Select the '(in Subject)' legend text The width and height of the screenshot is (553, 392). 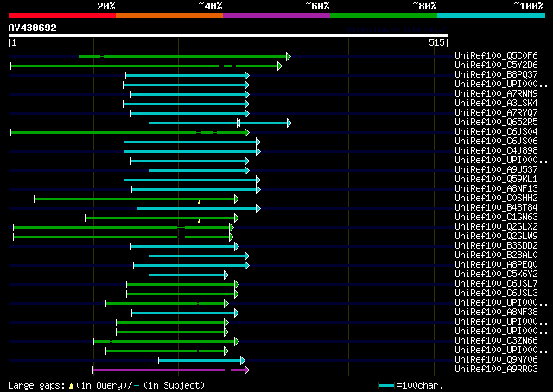[x=174, y=386]
